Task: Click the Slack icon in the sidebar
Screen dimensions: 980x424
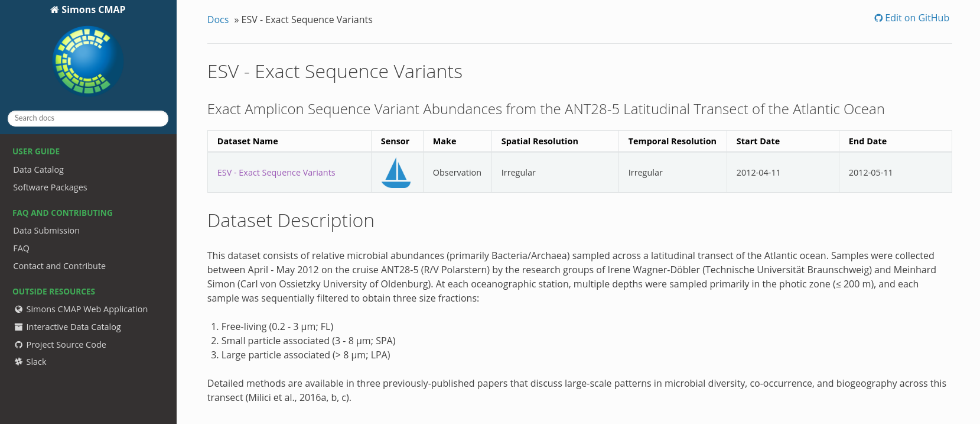Action: (x=19, y=362)
